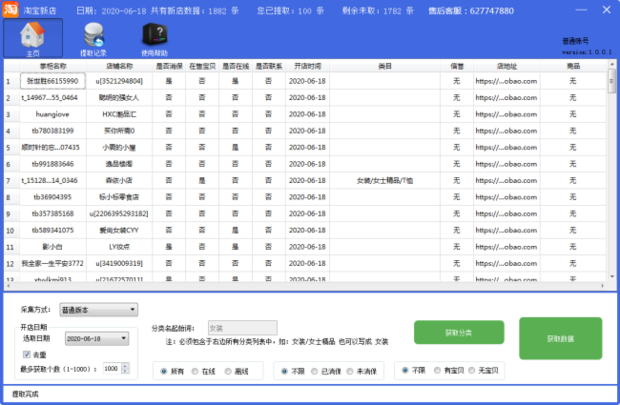Select the 无宝贝 radio button
This screenshot has width=620, height=405.
(471, 371)
